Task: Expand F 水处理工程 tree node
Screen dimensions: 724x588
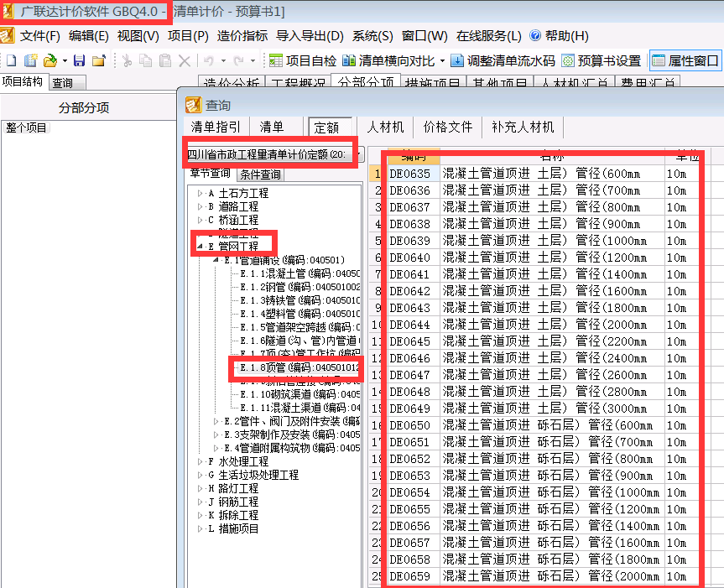Action: pyautogui.click(x=200, y=461)
